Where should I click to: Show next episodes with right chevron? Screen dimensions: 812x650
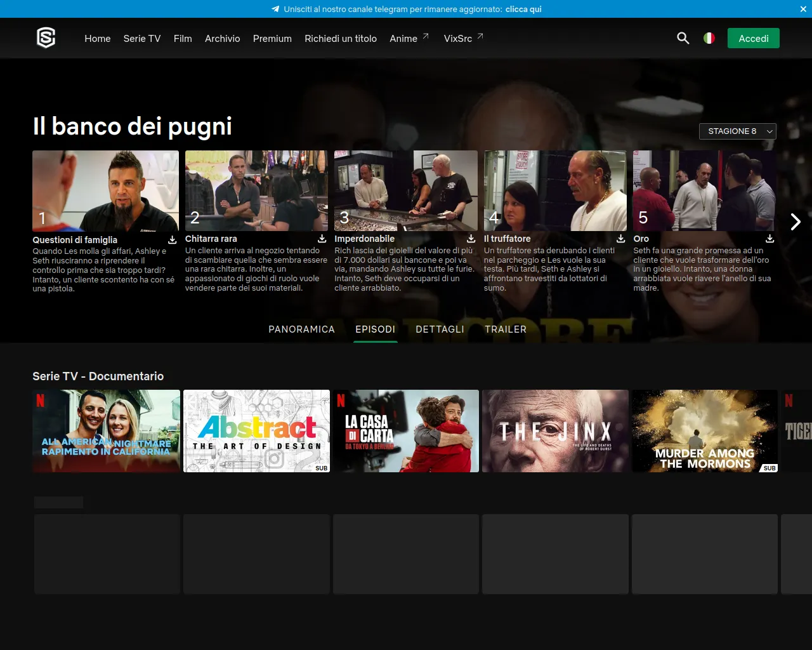796,222
